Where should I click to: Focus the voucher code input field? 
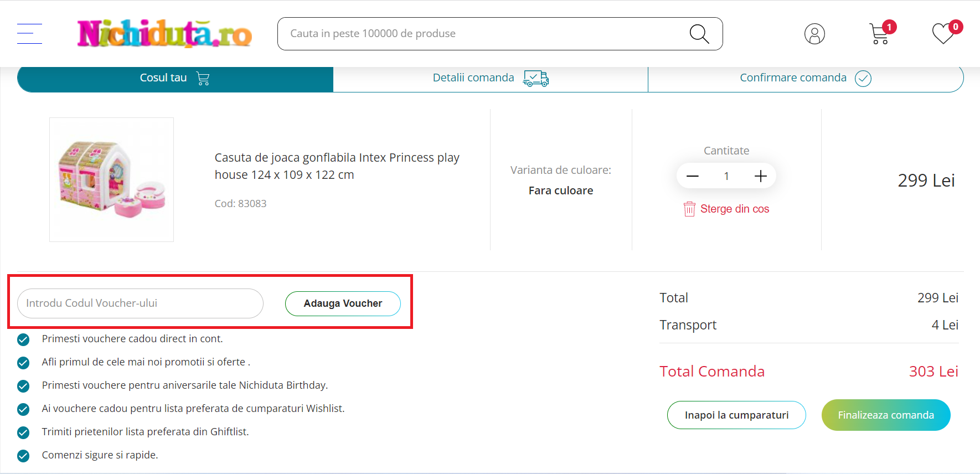tap(140, 303)
